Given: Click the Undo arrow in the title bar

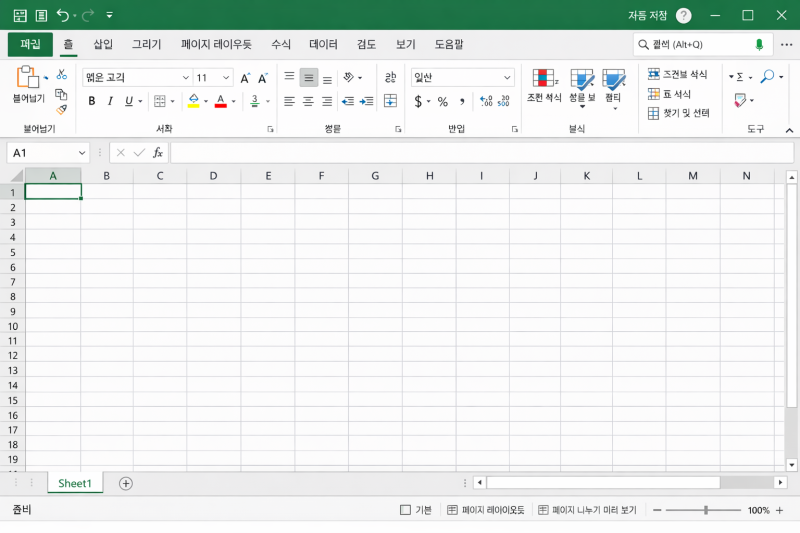Looking at the screenshot, I should [63, 15].
